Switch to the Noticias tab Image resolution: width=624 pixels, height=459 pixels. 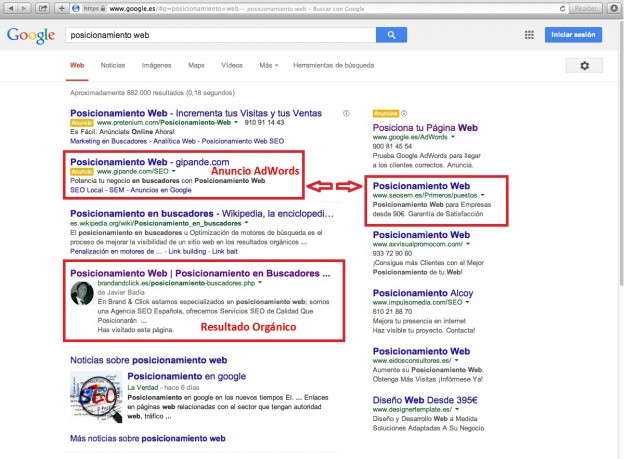(x=113, y=65)
